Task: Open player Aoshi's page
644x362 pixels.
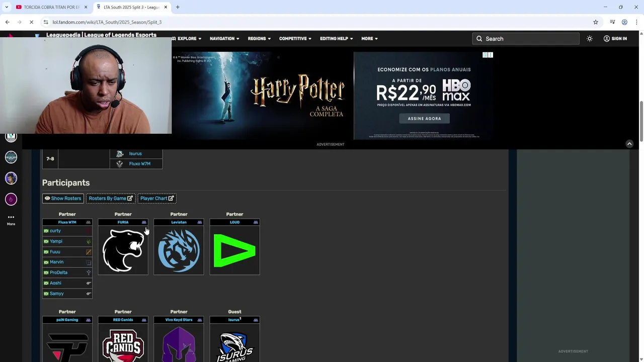Action: tap(55, 283)
